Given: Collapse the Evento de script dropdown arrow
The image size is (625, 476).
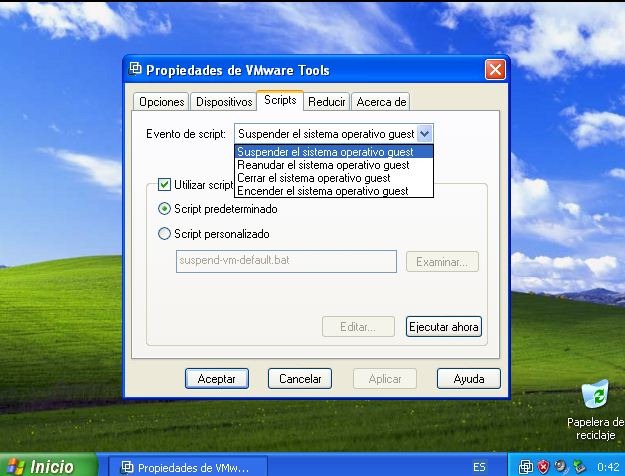Looking at the screenshot, I should [x=425, y=134].
